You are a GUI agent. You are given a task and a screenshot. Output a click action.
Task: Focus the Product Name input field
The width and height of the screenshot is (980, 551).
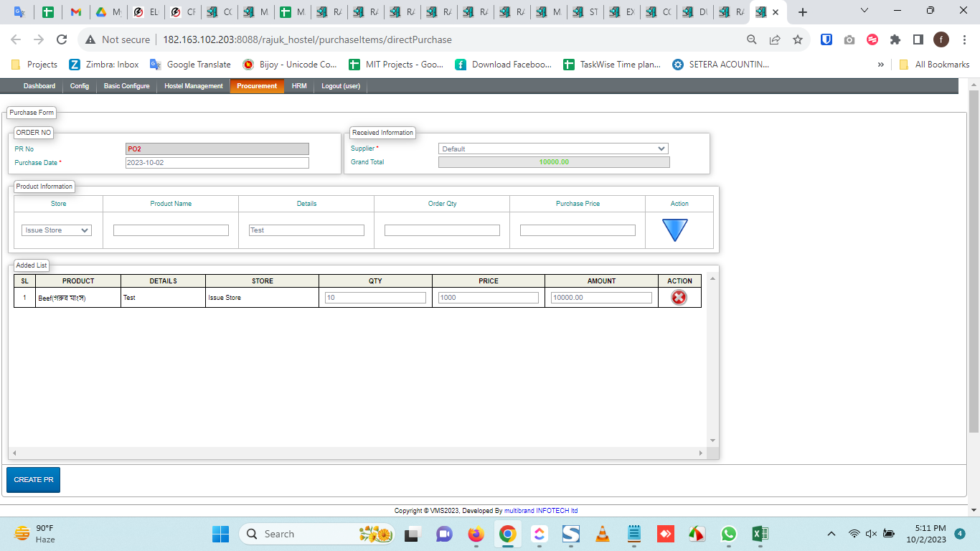(171, 230)
